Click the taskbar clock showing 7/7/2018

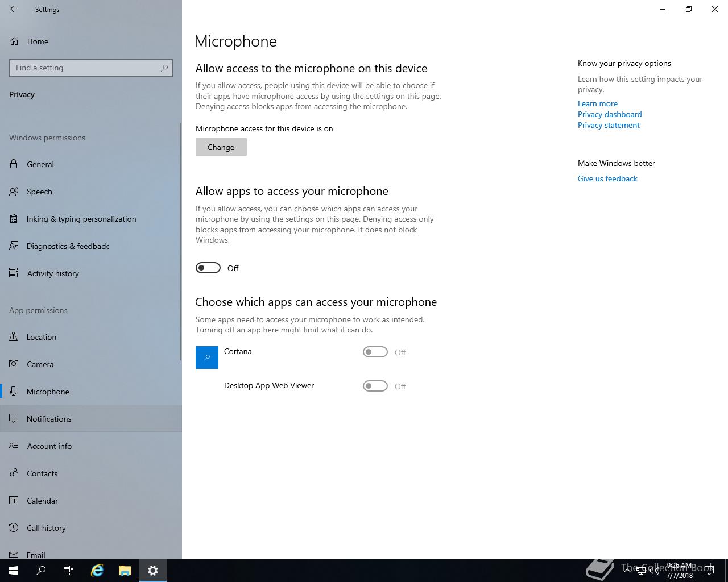tap(680, 571)
